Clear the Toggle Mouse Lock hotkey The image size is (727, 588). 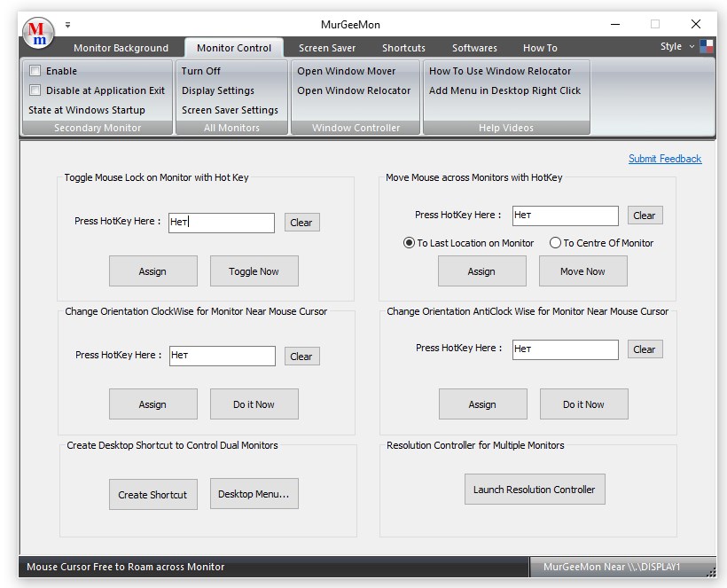301,223
